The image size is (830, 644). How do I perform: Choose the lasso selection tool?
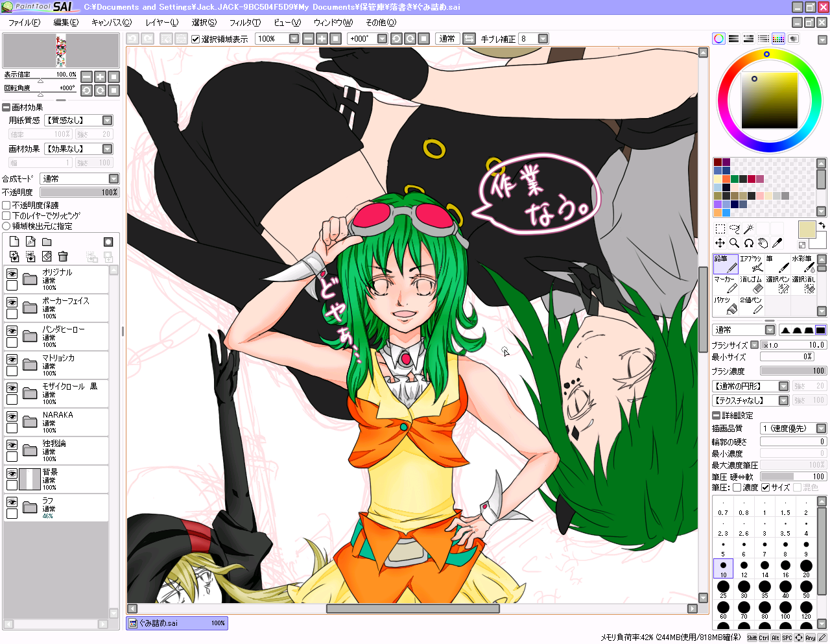[734, 228]
